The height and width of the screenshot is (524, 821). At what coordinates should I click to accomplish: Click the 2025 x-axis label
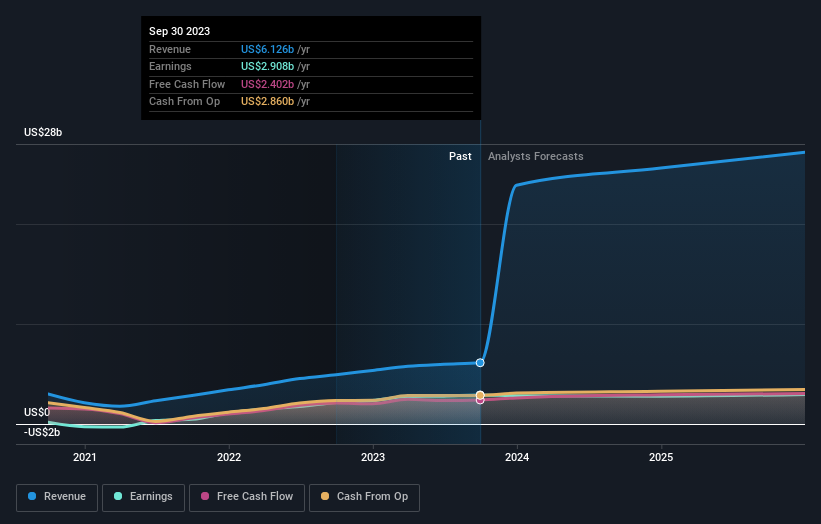(x=661, y=458)
